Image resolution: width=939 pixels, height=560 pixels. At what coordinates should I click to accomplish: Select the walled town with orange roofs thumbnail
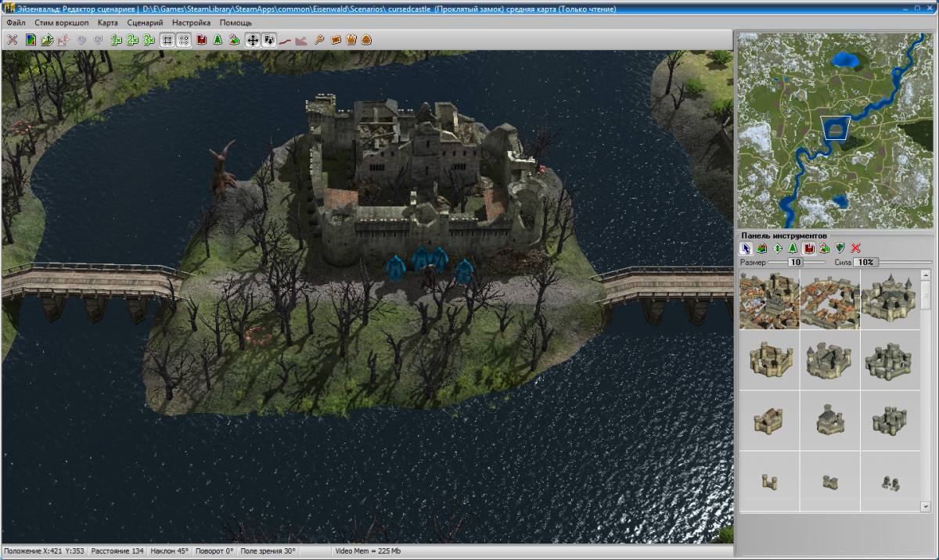[x=829, y=300]
